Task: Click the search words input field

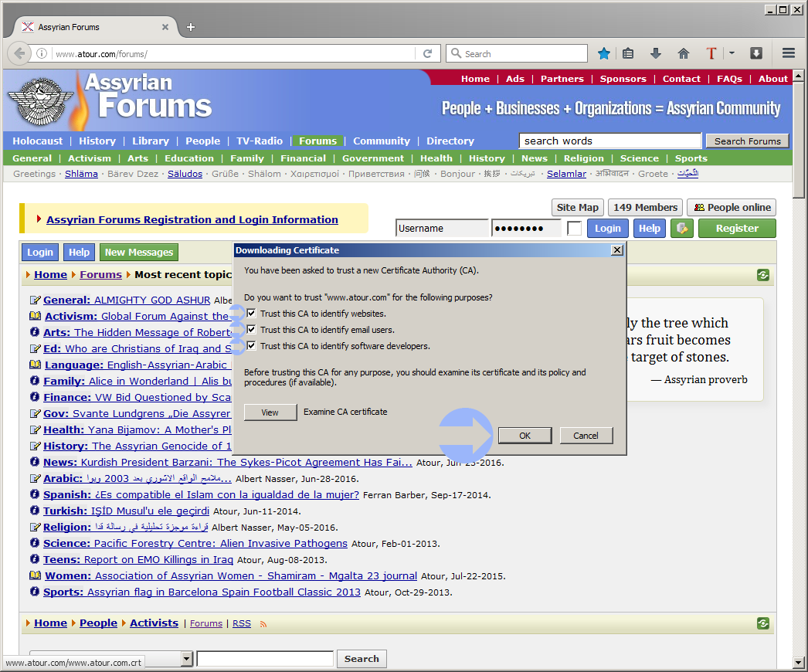Action: (x=610, y=141)
